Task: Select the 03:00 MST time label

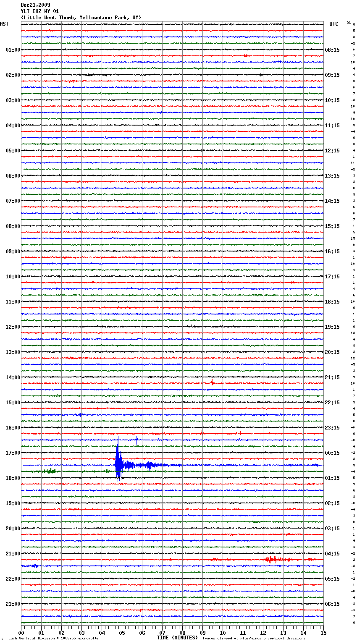Action: point(13,100)
